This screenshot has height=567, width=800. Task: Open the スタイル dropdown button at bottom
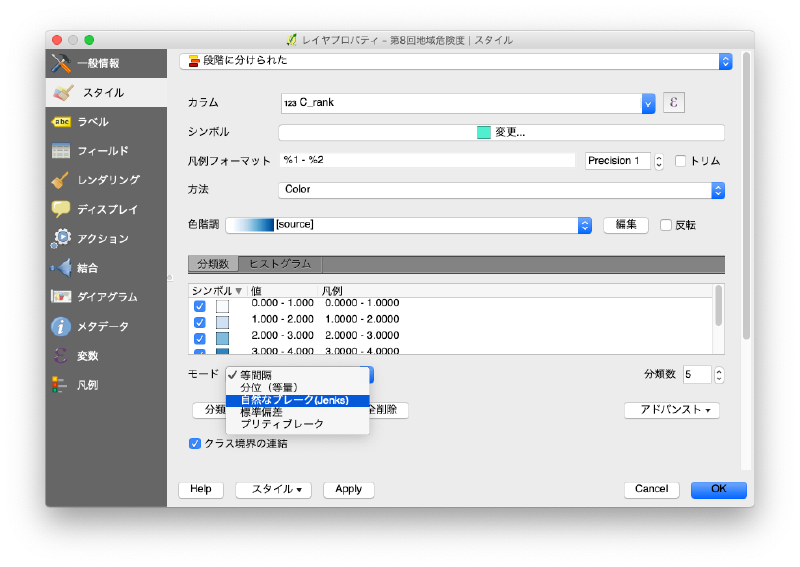[273, 489]
